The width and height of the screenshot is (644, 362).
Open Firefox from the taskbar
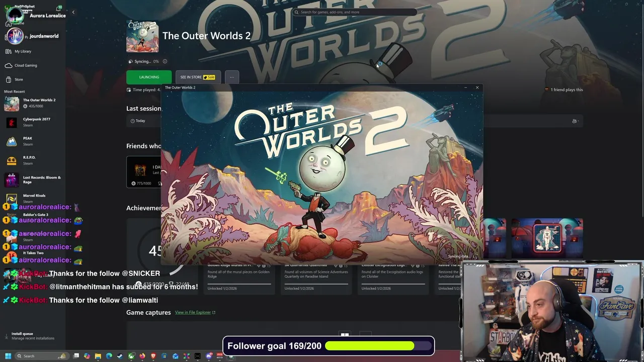click(142, 356)
